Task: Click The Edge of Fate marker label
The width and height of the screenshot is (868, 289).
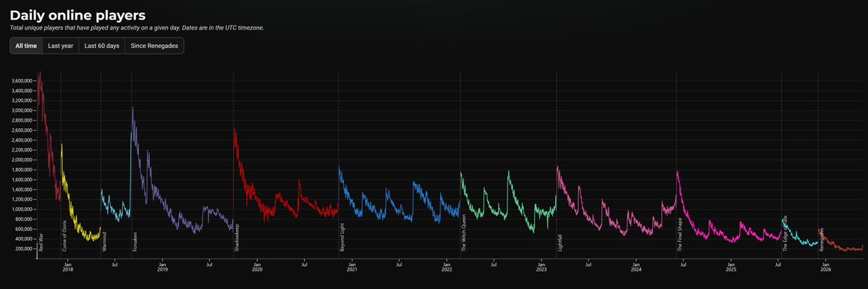Action: pyautogui.click(x=785, y=234)
